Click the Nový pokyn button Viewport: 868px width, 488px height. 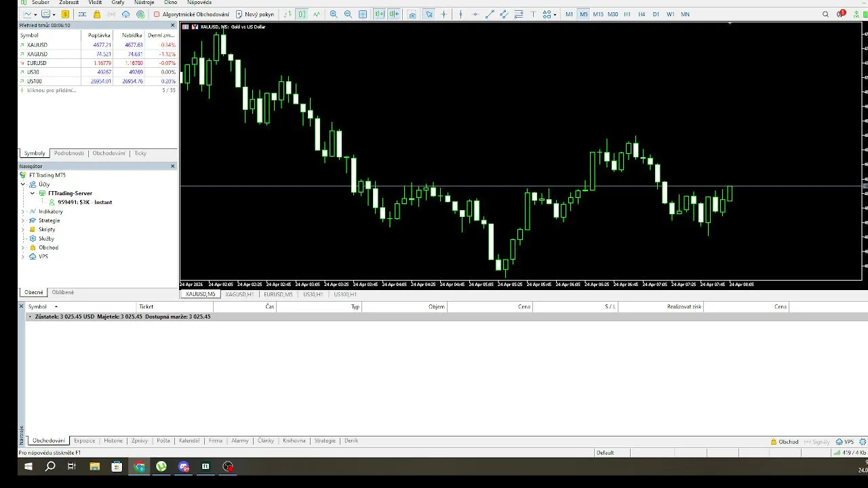point(255,14)
